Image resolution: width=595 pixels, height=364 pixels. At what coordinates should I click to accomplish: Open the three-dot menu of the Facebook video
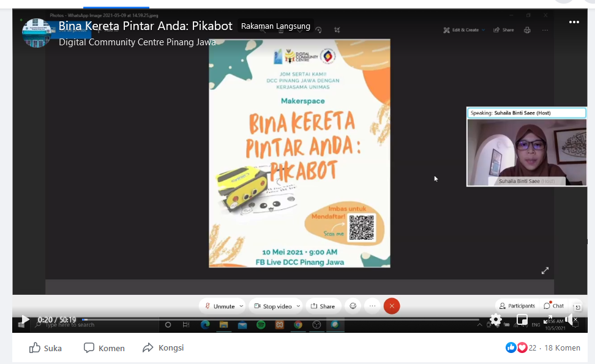pos(574,22)
